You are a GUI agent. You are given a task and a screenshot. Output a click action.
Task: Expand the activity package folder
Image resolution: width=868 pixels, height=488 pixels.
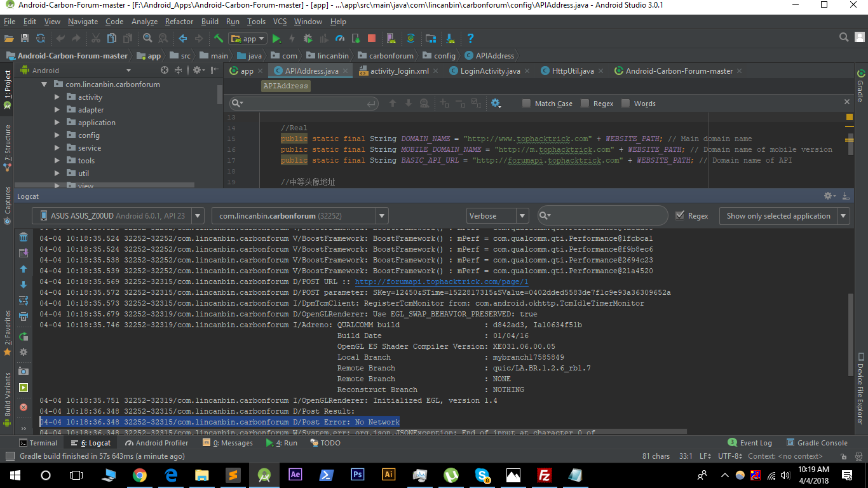57,97
